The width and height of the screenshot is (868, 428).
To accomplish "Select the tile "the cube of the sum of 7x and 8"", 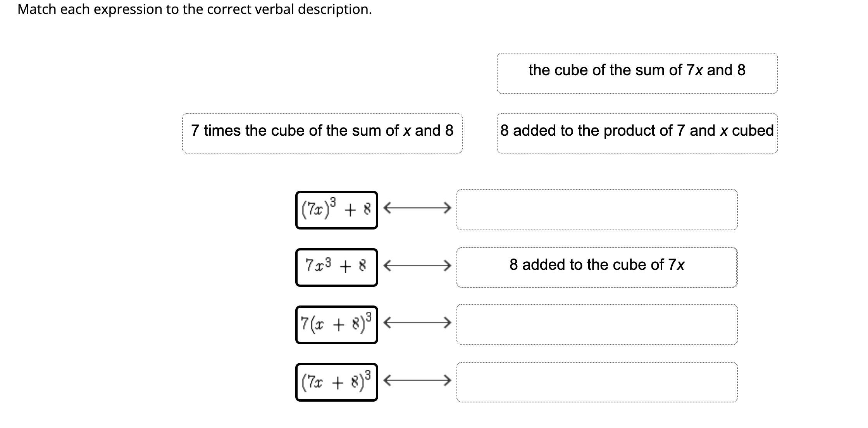I will click(x=637, y=73).
